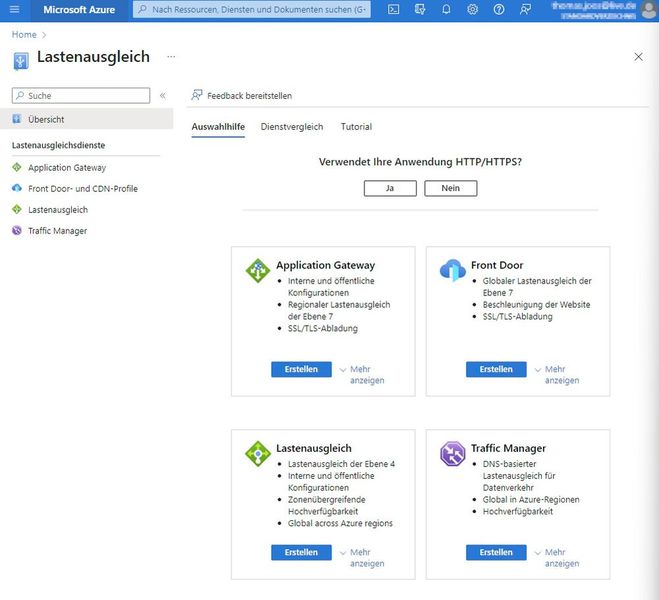
Task: Click the Lastenausgleich card icon
Action: (258, 454)
